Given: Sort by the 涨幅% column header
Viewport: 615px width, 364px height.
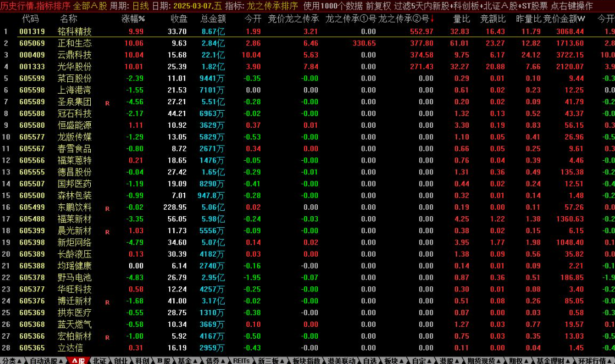Looking at the screenshot, I should pyautogui.click(x=133, y=19).
